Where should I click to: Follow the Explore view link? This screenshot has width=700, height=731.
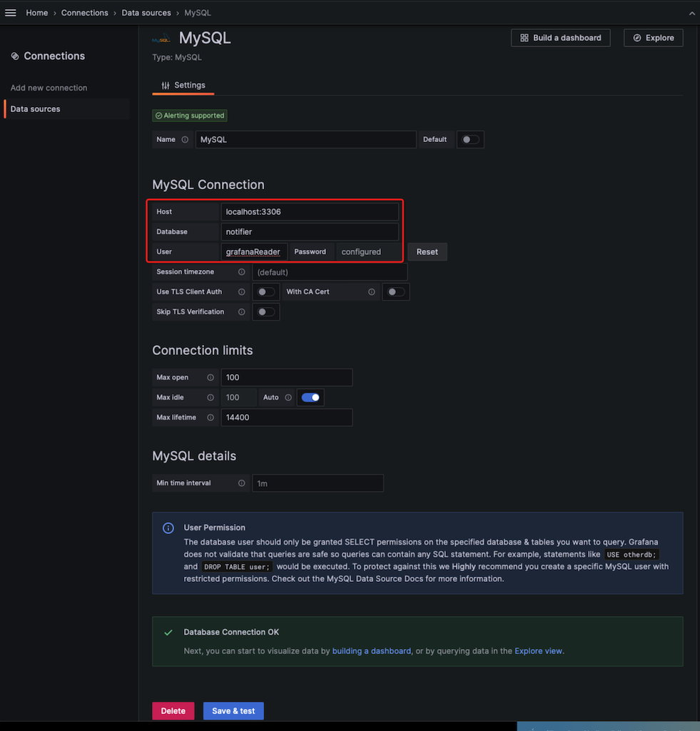point(538,651)
